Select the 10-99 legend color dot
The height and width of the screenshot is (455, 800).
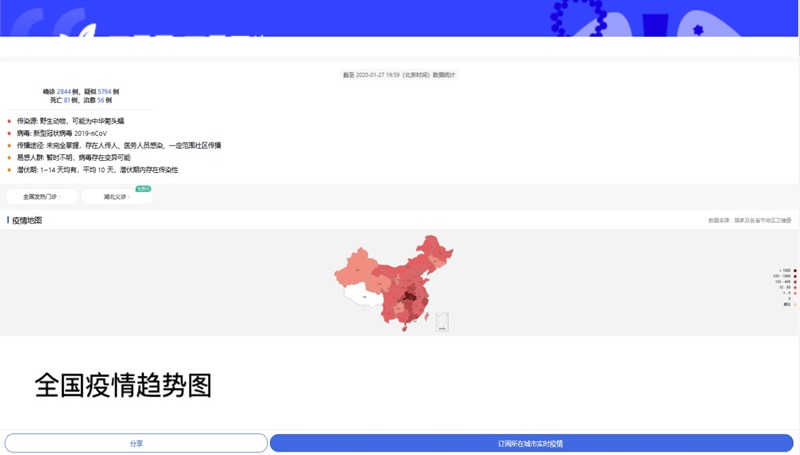(795, 288)
